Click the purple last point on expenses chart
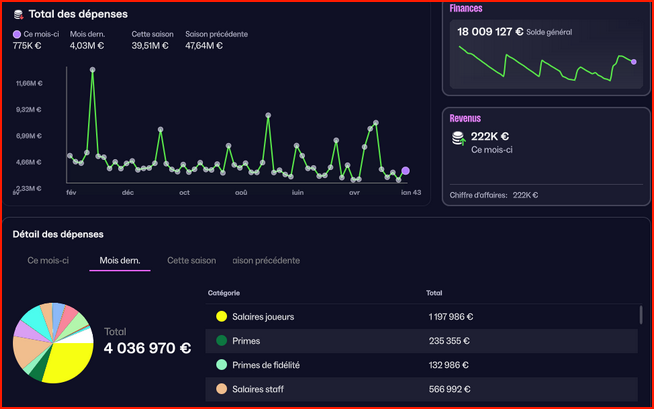Screen dimensions: 654x409 pos(405,171)
